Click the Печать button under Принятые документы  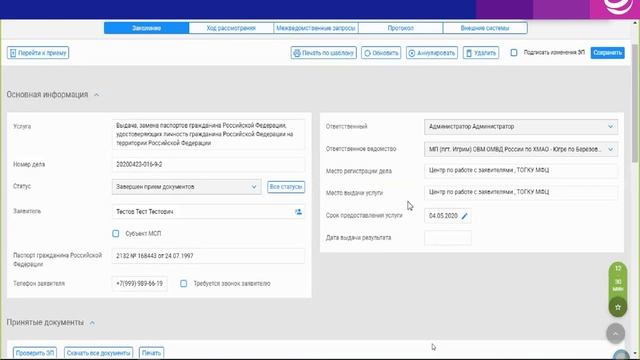151,353
